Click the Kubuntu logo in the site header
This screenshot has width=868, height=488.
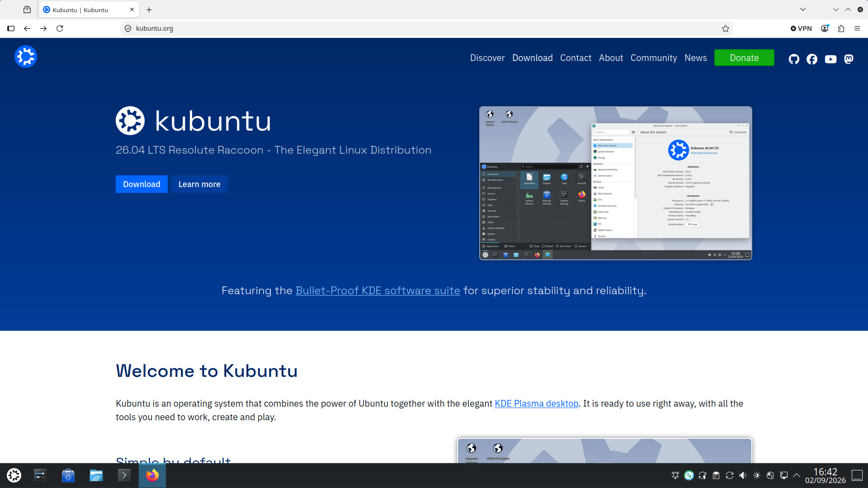pyautogui.click(x=26, y=57)
